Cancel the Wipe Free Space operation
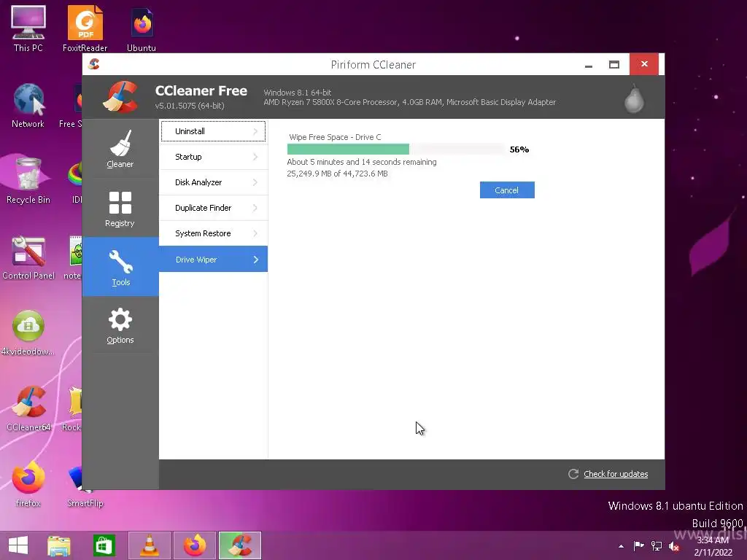The image size is (747, 560). 507,190
